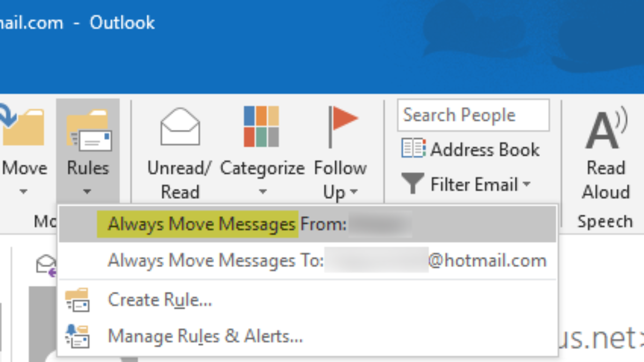644x362 pixels.
Task: Choose Always Move Messages To hotmail.com
Action: [x=326, y=261]
